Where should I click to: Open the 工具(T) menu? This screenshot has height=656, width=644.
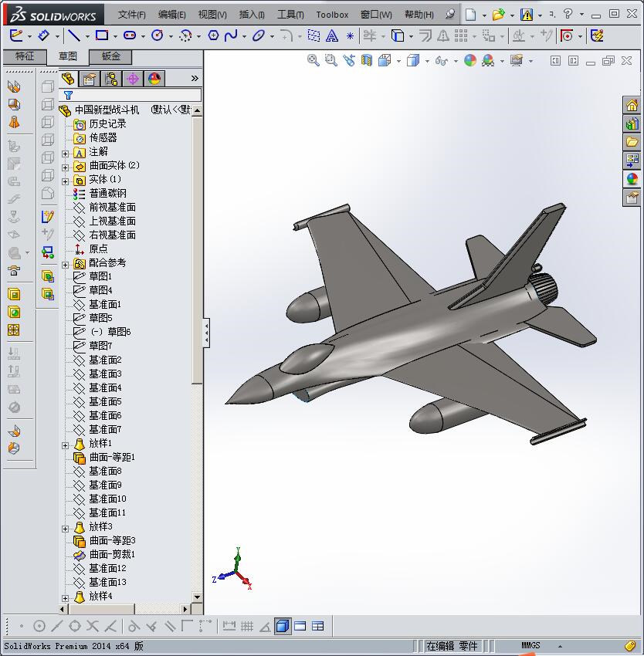290,15
